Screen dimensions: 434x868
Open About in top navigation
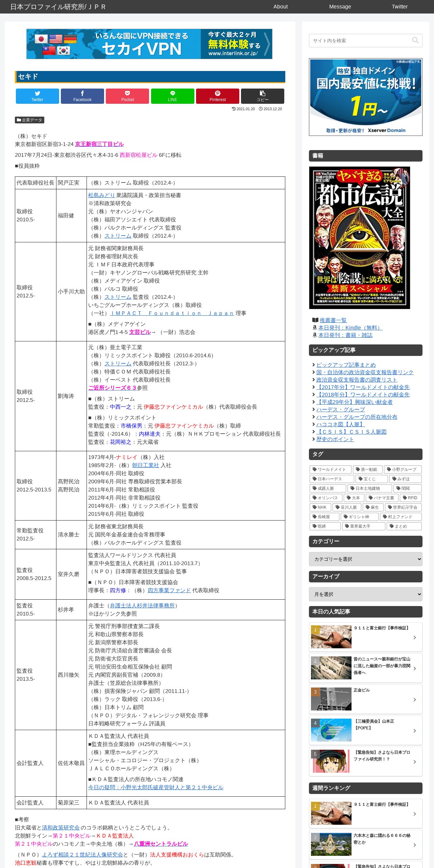[x=281, y=6]
